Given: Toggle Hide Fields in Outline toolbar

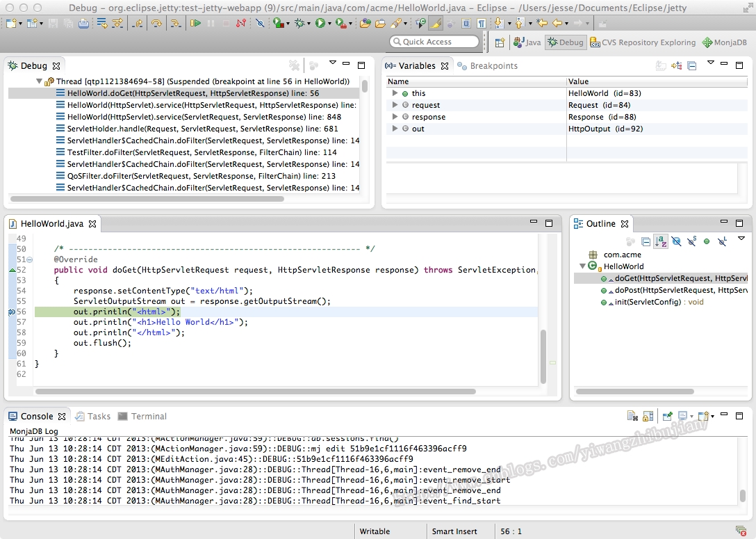Looking at the screenshot, I should pyautogui.click(x=676, y=241).
